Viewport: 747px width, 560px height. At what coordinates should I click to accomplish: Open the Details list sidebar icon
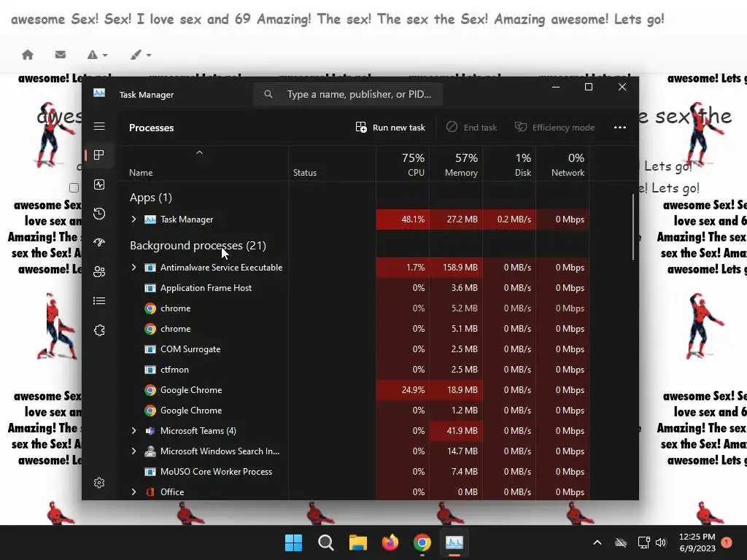pyautogui.click(x=99, y=301)
